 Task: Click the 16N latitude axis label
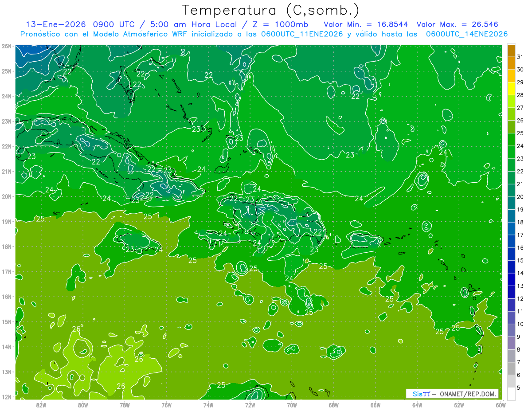click(6, 297)
